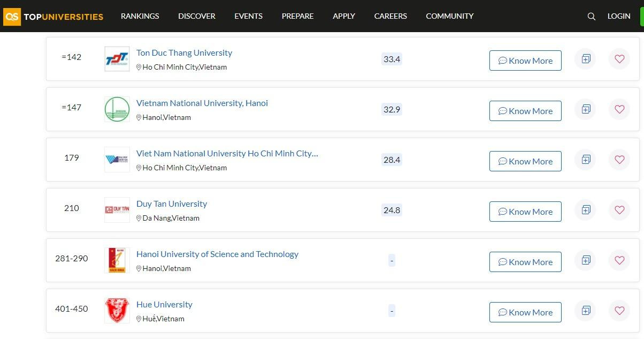Open Hanoi University of Science and Technology link
The width and height of the screenshot is (644, 339).
point(217,254)
